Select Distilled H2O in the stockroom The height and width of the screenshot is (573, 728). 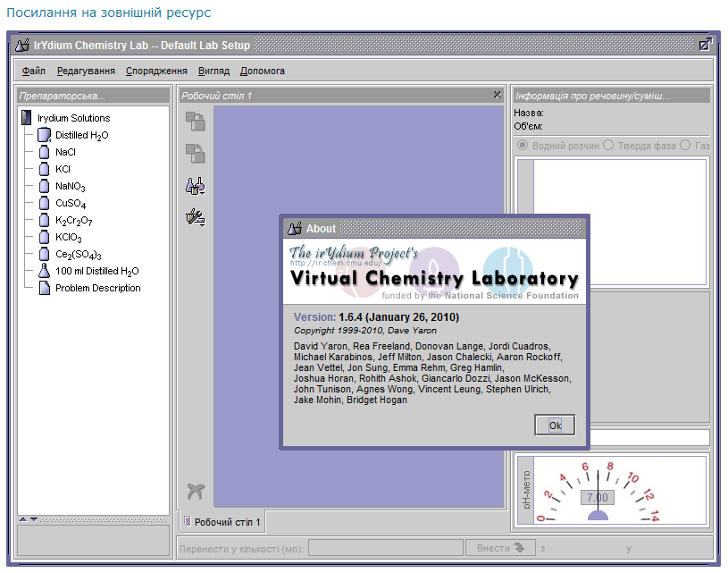coord(81,135)
